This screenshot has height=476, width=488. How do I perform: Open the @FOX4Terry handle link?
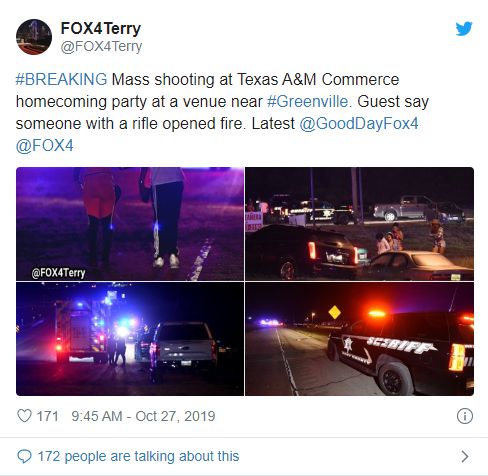[101, 46]
